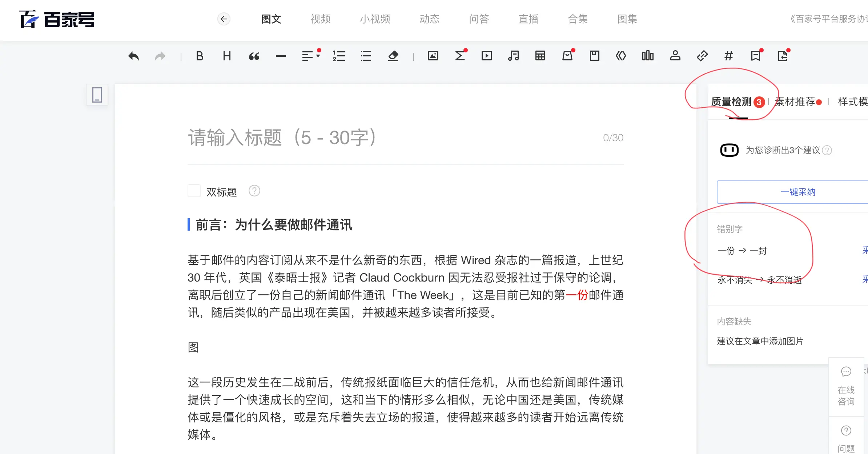
Task: Open the text alignment dropdown
Action: point(311,56)
